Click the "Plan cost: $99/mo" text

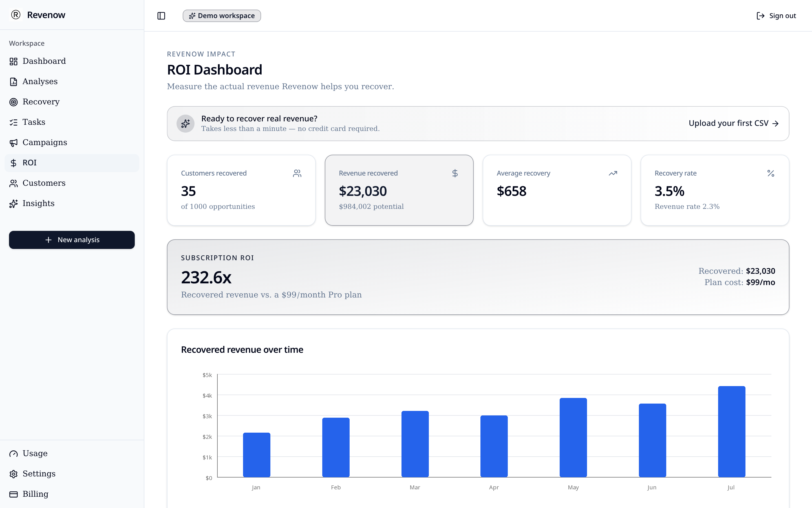point(740,283)
